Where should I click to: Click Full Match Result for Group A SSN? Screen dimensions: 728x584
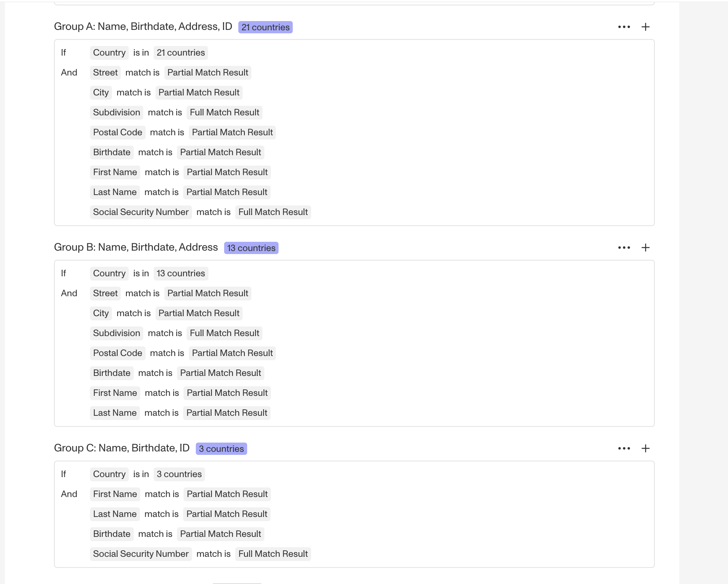272,212
